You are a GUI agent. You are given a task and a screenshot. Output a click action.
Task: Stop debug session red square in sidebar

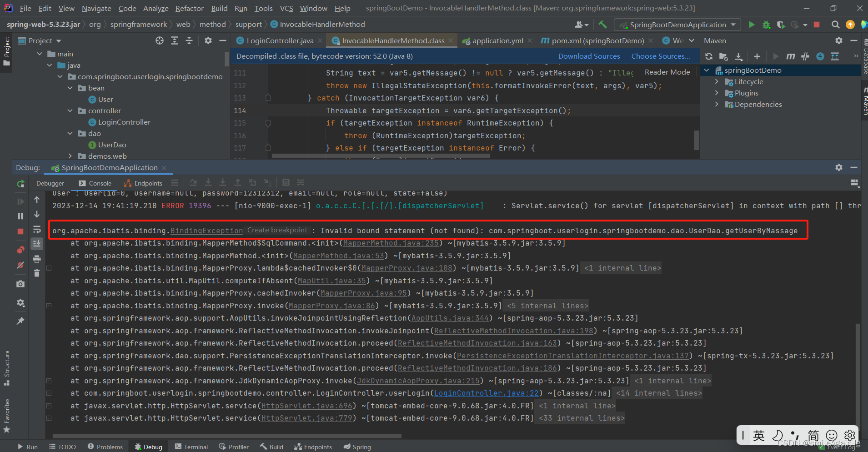click(x=20, y=231)
